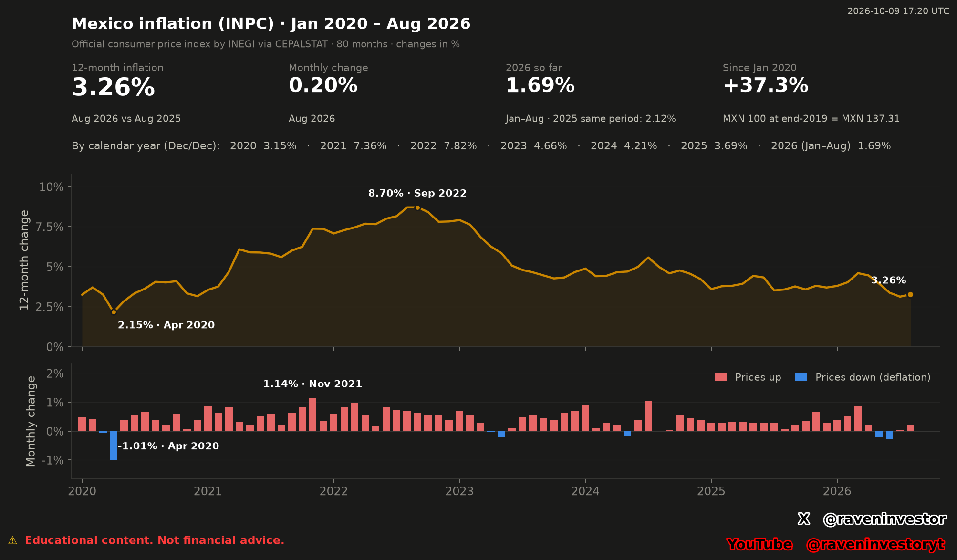Image resolution: width=957 pixels, height=560 pixels.
Task: Click the '2025 3.69%' yearly entry
Action: (x=714, y=146)
